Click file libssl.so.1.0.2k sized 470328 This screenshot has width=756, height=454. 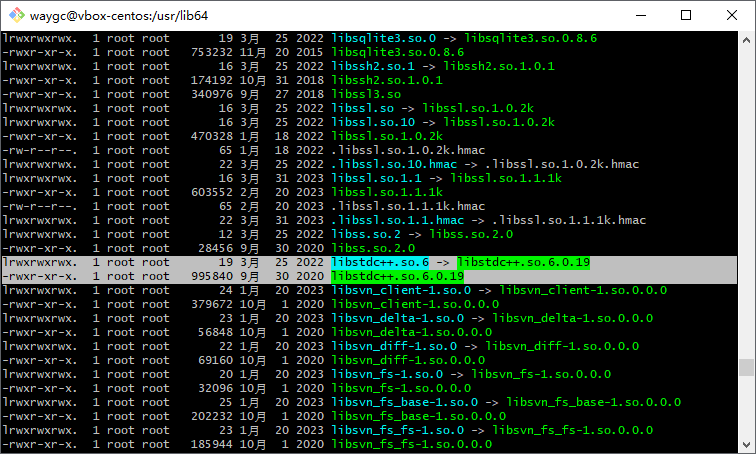(x=387, y=136)
